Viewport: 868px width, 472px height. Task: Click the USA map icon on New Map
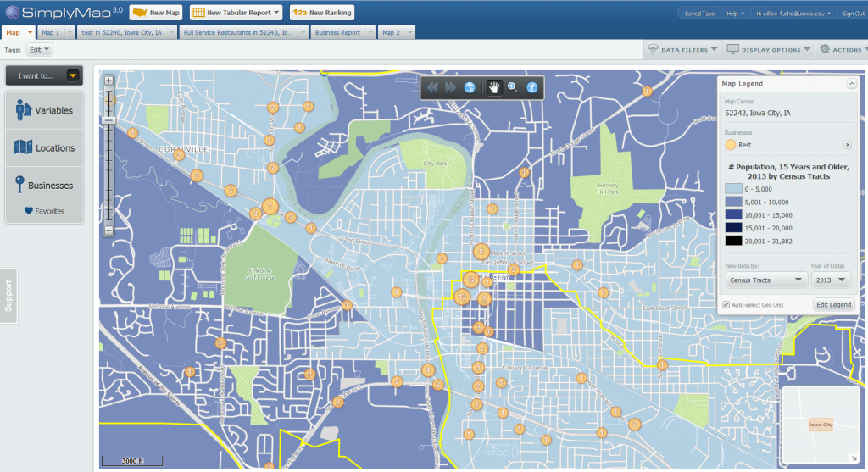[140, 12]
